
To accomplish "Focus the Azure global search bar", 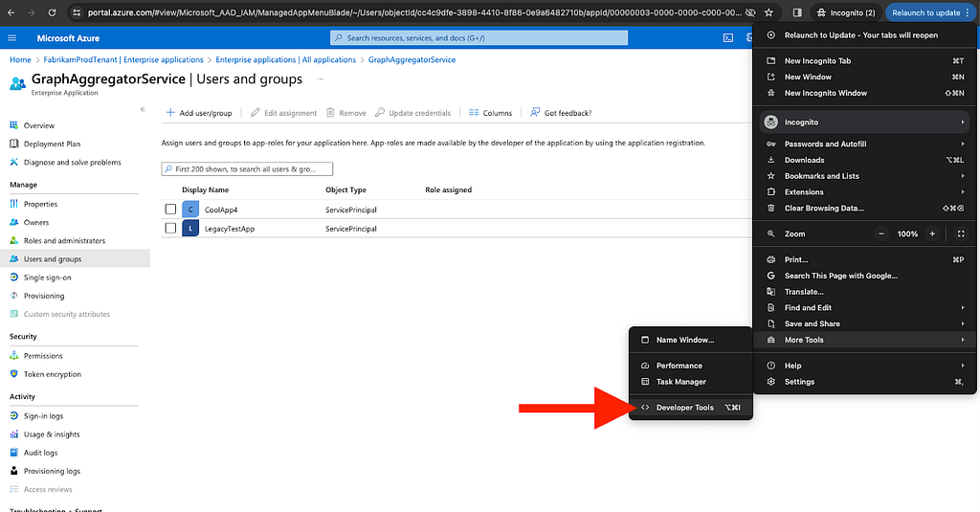I will coord(479,38).
